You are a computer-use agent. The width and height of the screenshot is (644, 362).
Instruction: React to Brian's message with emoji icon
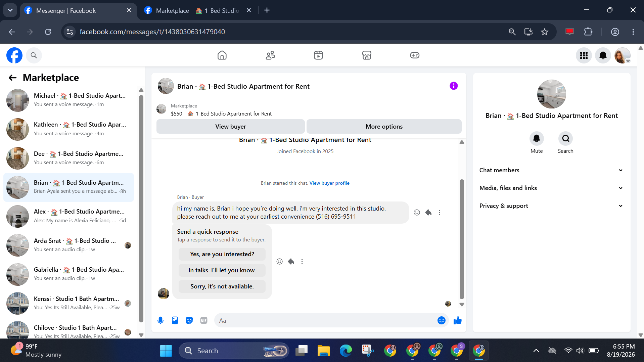[x=417, y=213]
